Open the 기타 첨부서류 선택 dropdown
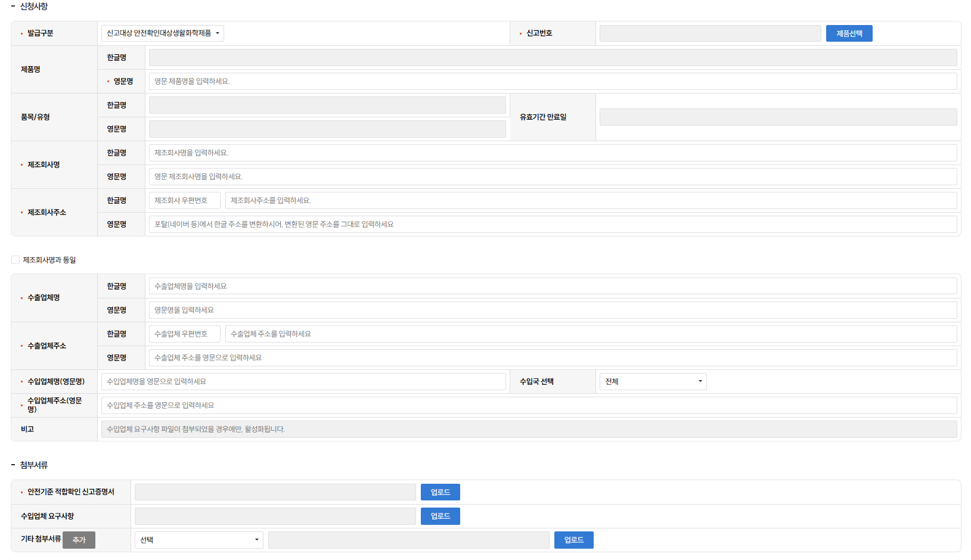Image resolution: width=971 pixels, height=560 pixels. 198,540
